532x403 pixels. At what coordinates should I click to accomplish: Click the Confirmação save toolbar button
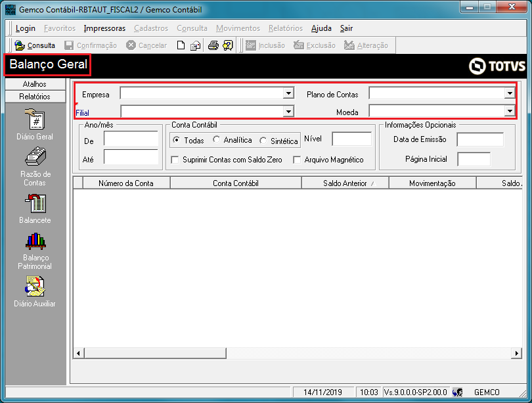[91, 45]
